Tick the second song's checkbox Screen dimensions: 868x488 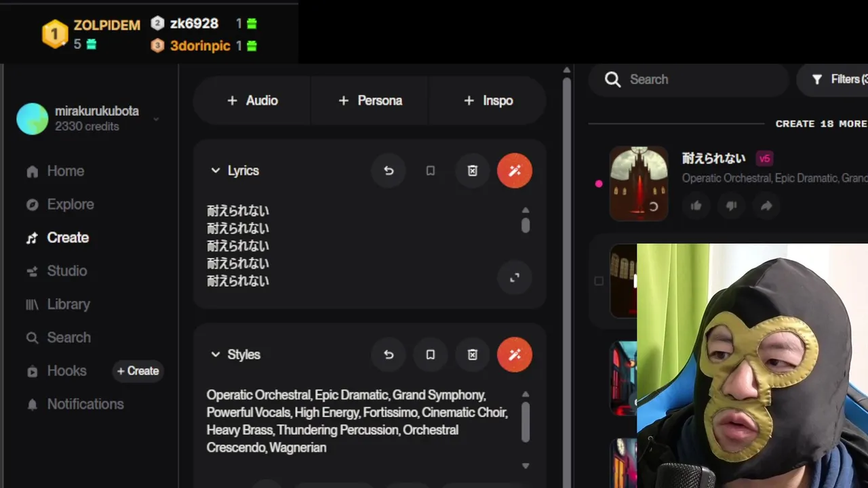tap(599, 281)
